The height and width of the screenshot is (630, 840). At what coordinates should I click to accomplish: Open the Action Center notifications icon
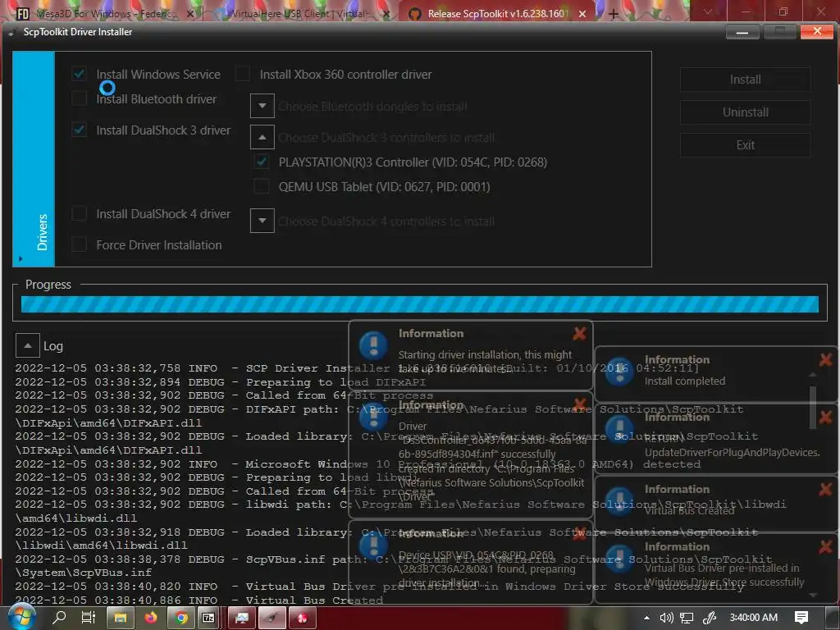[x=801, y=618]
